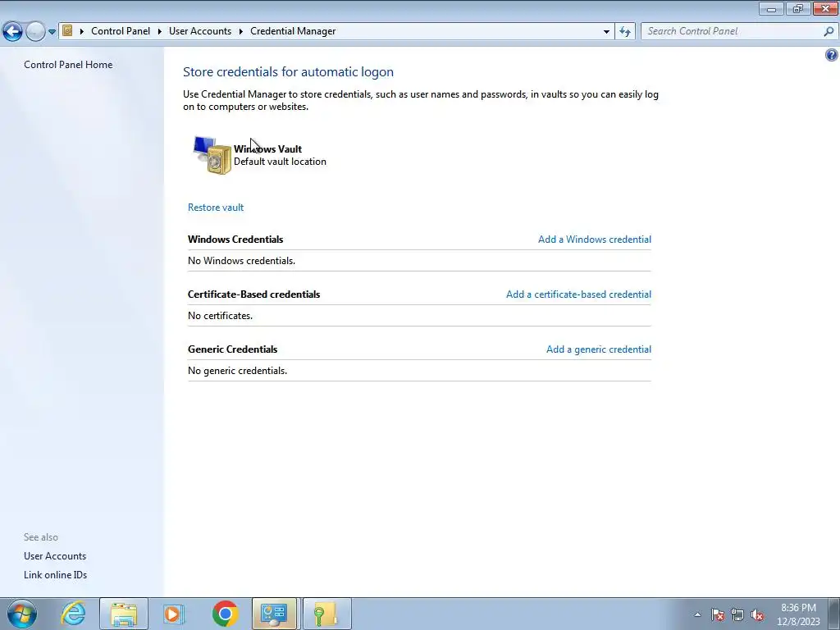The width and height of the screenshot is (840, 630).
Task: Click Generic Credentials heading
Action: (232, 349)
